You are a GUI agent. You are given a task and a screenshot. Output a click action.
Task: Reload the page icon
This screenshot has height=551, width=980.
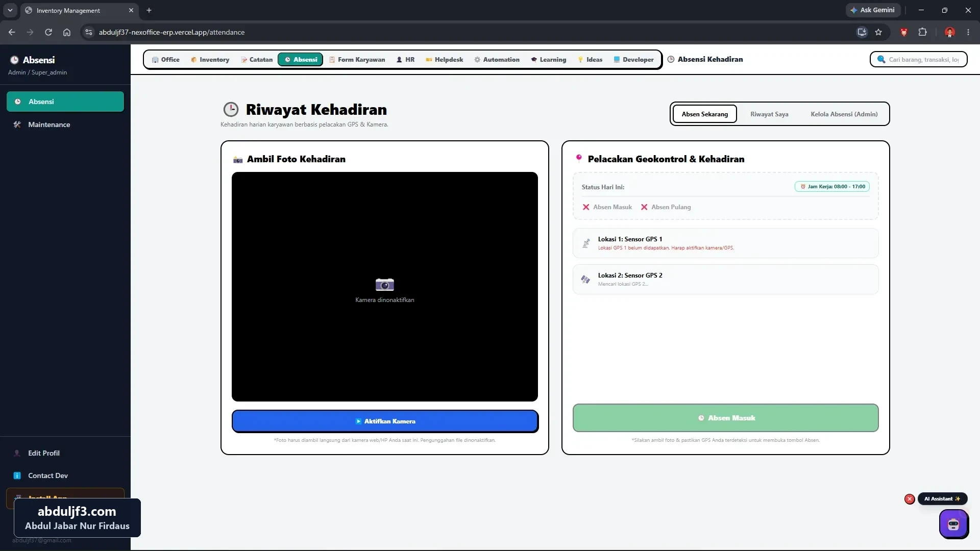click(x=48, y=32)
